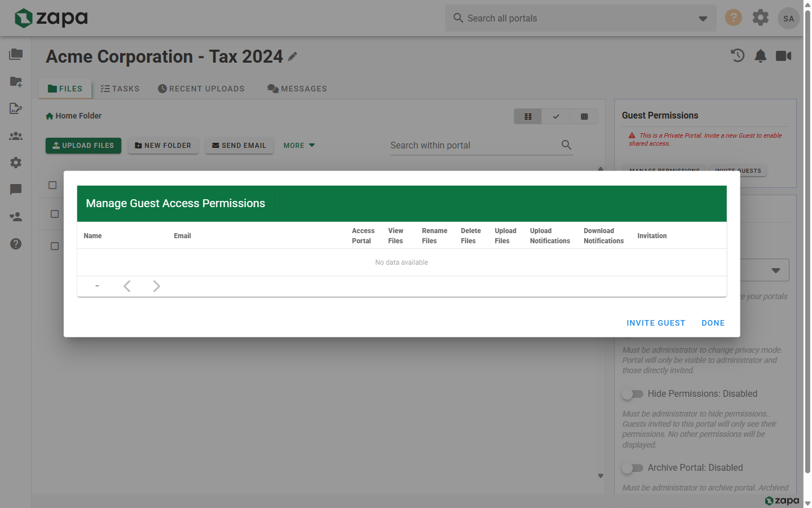The width and height of the screenshot is (812, 508).
Task: Click Access Portal column header
Action: 363,236
